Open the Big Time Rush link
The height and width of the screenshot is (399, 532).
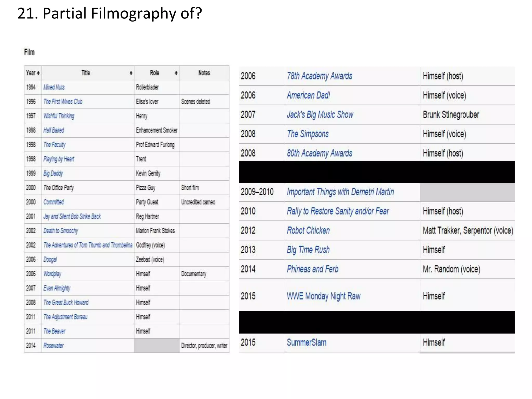(308, 250)
